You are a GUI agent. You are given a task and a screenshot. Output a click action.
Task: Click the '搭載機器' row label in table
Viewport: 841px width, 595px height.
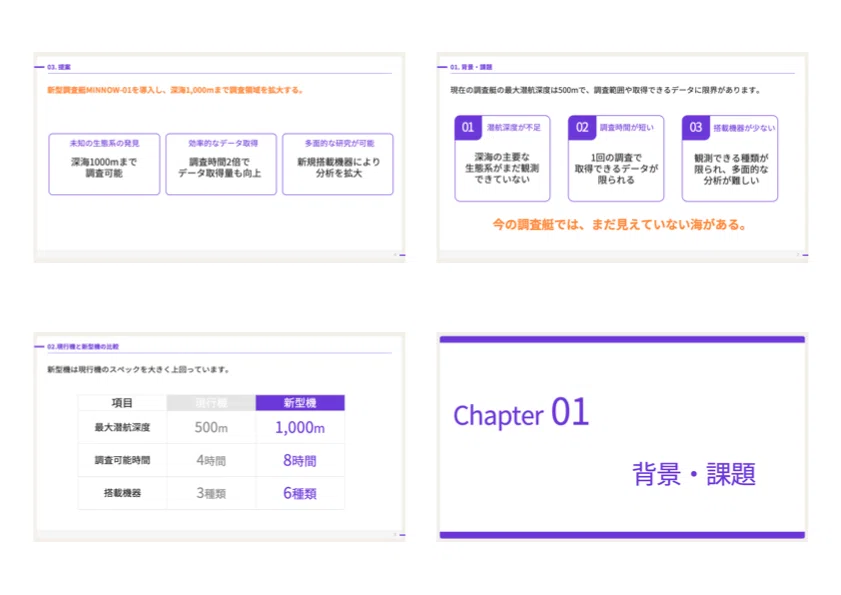[x=122, y=493]
